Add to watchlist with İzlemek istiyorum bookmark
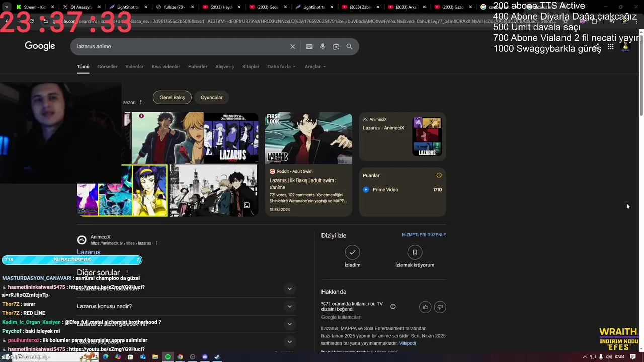Screen dimensions: 644x362 click(415, 252)
